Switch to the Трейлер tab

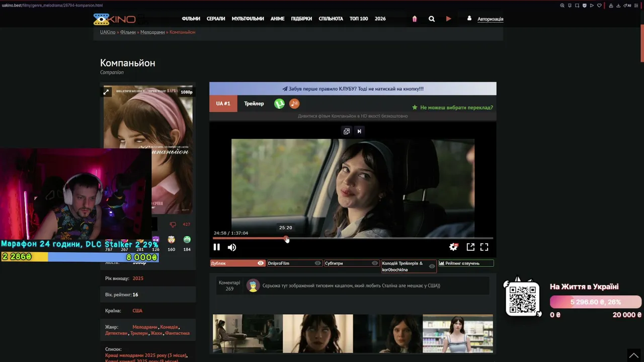pos(254,104)
